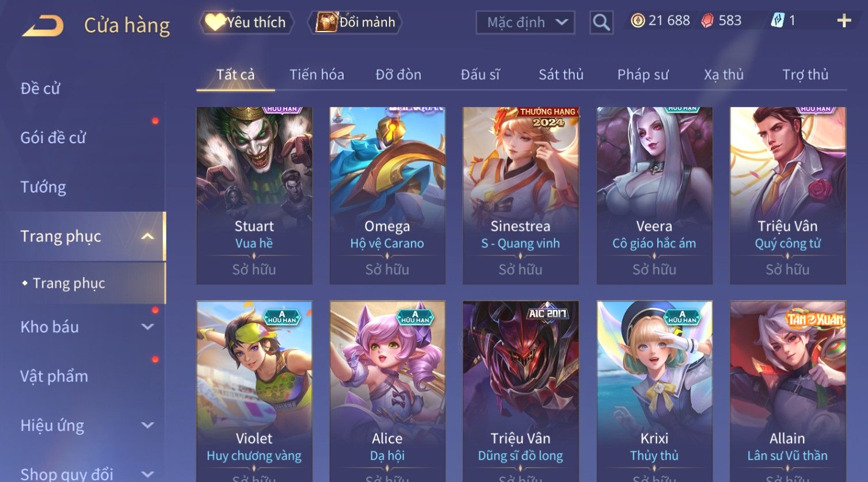Switch to the Sát thủ tab
The image size is (868, 482).
561,75
